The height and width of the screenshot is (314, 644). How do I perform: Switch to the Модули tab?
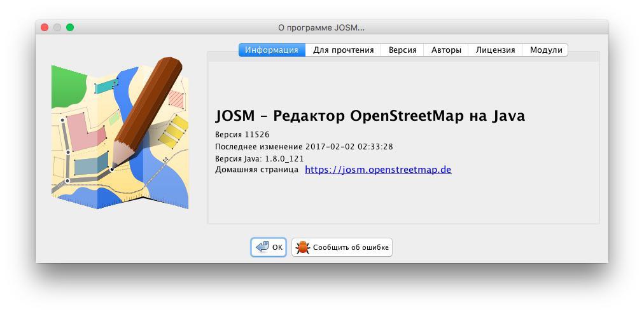[545, 50]
